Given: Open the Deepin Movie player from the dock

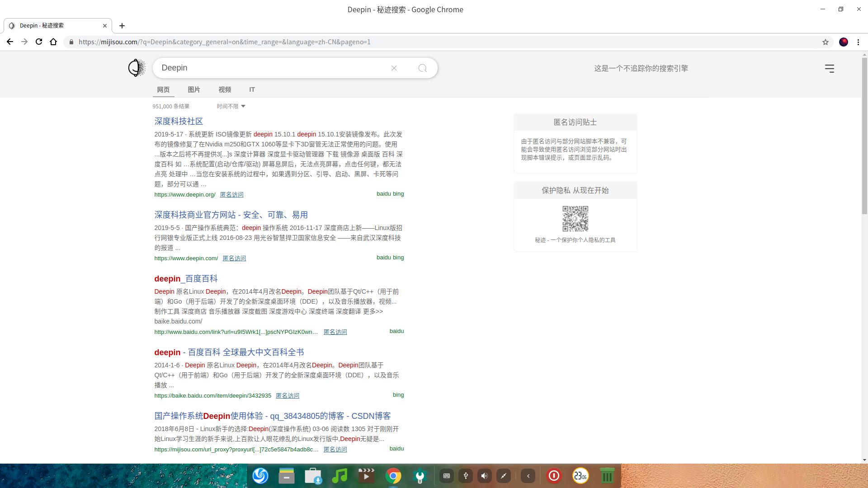Looking at the screenshot, I should (366, 475).
